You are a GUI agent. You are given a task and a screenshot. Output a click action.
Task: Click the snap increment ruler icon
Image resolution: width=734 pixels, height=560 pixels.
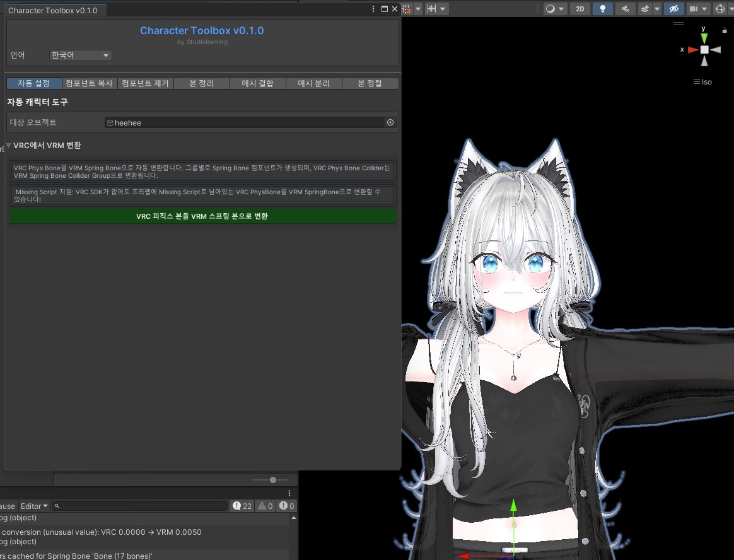431,8
